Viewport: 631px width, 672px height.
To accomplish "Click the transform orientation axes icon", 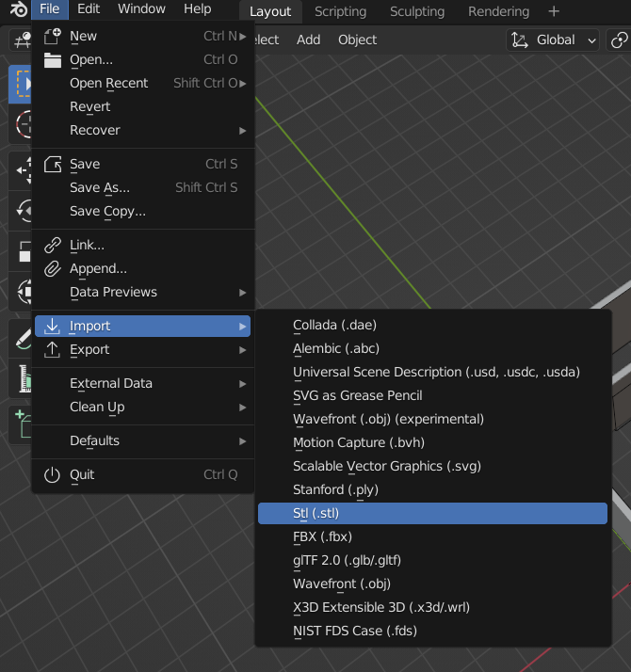I will tap(520, 40).
